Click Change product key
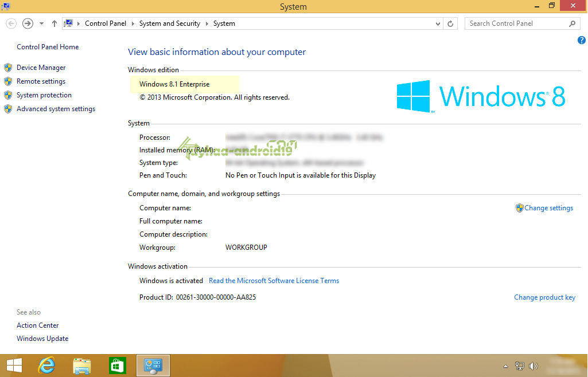 coord(544,297)
